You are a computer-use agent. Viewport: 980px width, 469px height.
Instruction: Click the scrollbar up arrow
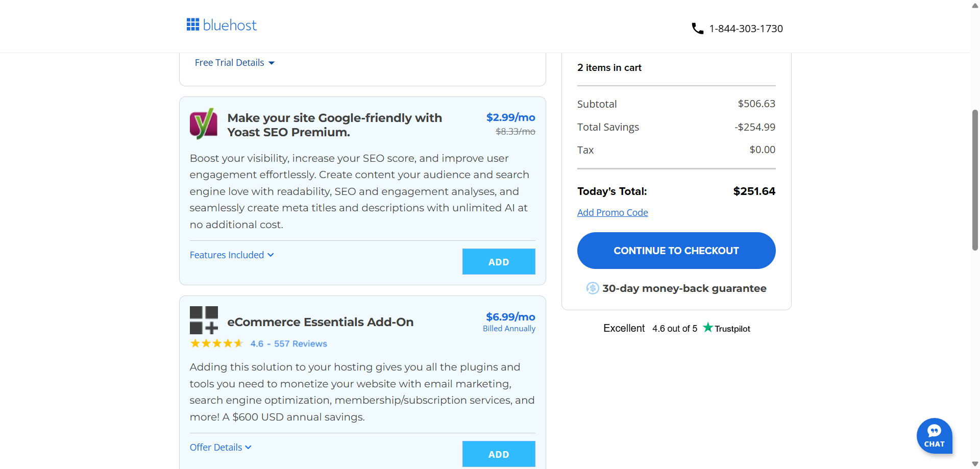(x=975, y=5)
